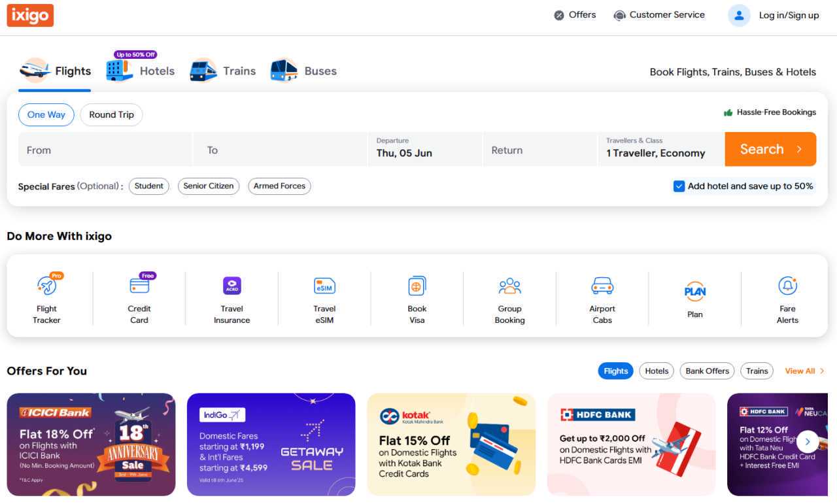Click the From city input field
The image size is (837, 504).
click(105, 149)
